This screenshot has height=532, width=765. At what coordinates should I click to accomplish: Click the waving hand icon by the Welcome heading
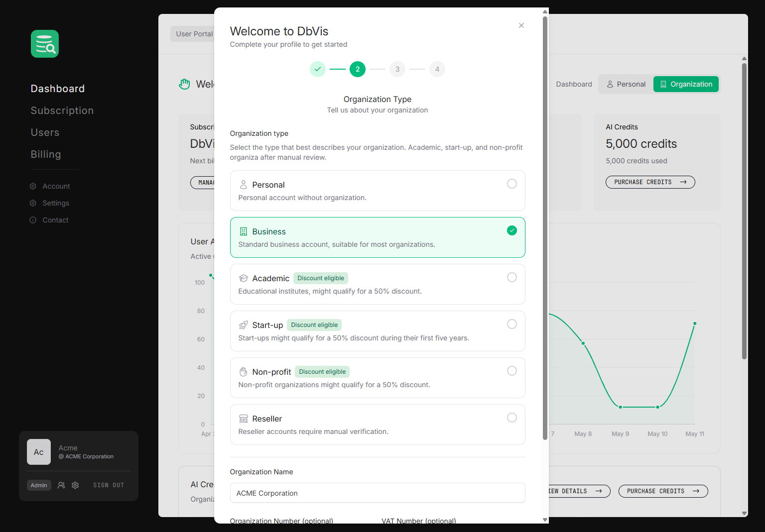click(x=185, y=84)
